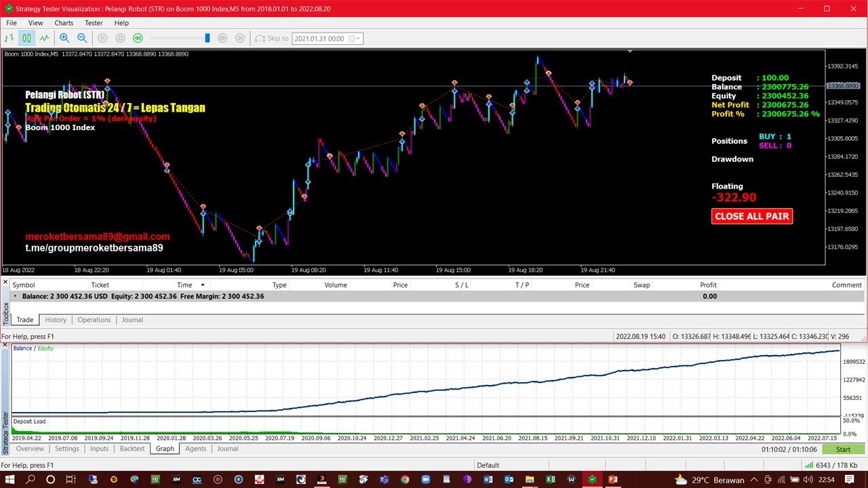868x488 pixels.
Task: Open Google Chrome from the taskbar
Action: point(405,480)
